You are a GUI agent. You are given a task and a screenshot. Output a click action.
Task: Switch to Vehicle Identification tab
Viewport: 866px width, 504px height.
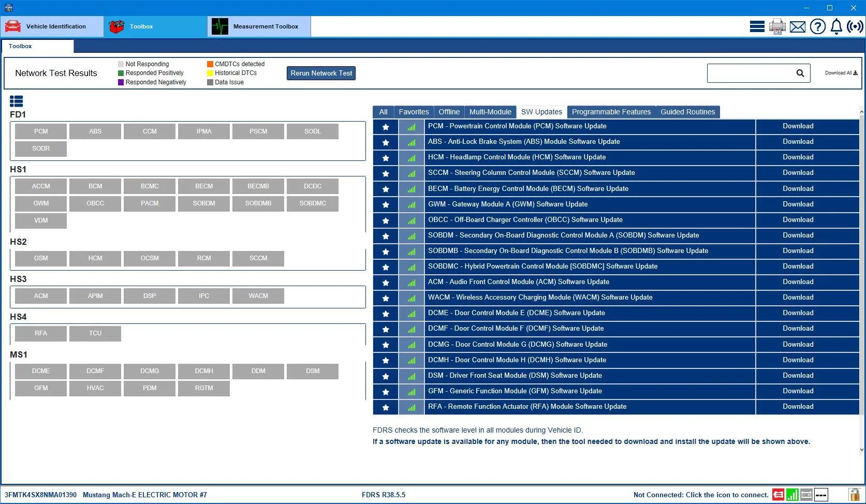[52, 26]
